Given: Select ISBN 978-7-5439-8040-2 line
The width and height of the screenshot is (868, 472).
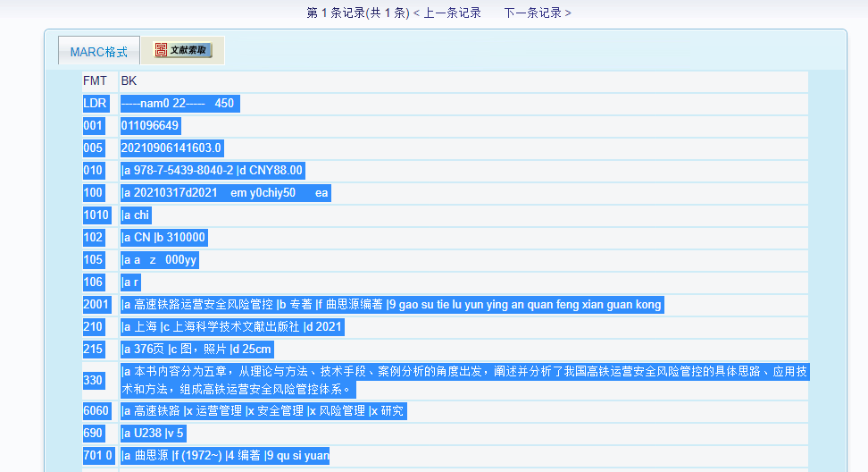Looking at the screenshot, I should pyautogui.click(x=213, y=170).
